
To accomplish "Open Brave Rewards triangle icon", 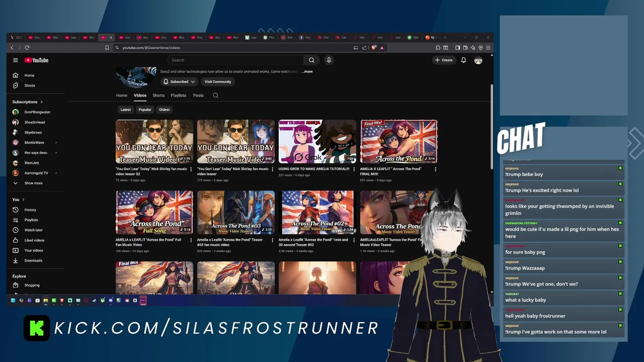I will pos(382,48).
